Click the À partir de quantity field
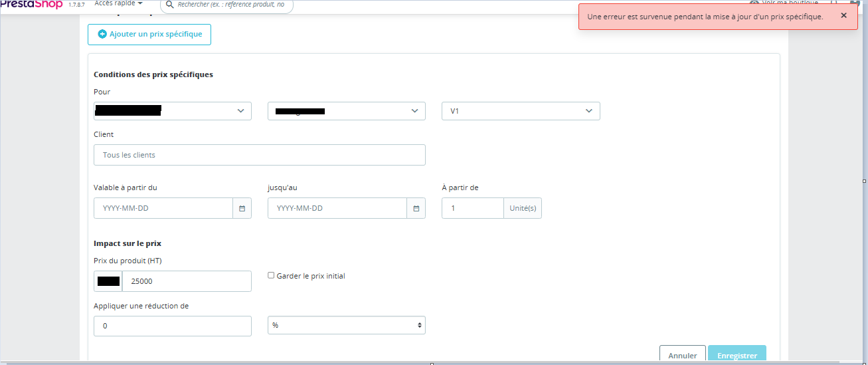This screenshot has height=365, width=868. (473, 208)
